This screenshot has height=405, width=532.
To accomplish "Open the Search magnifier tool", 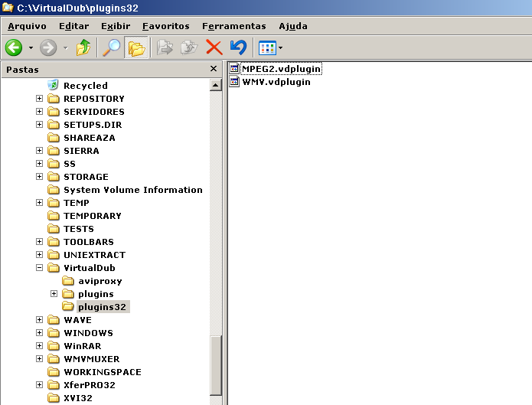I will point(111,47).
